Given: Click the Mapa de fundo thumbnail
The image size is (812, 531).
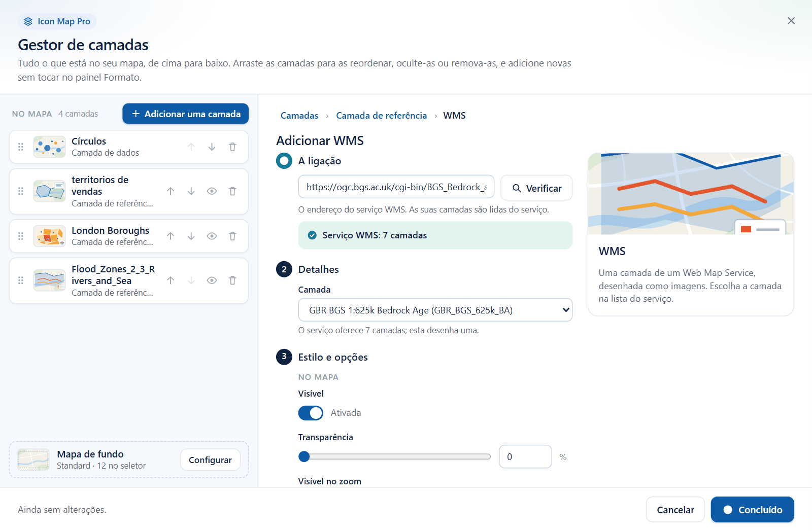Looking at the screenshot, I should click(33, 459).
